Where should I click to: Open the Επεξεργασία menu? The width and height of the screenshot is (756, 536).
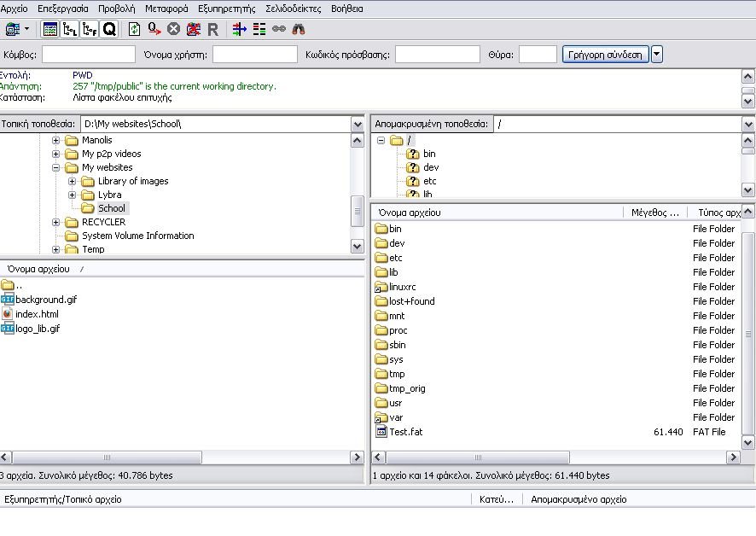(63, 9)
